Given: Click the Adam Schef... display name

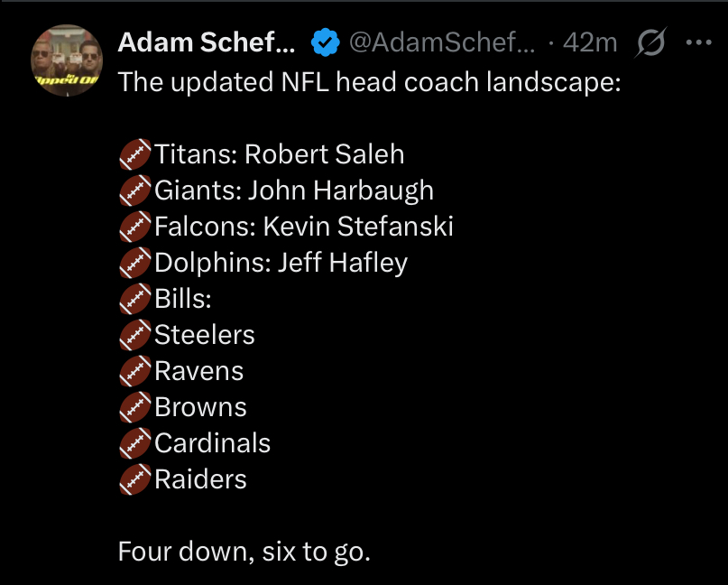Looking at the screenshot, I should pyautogui.click(x=207, y=42).
